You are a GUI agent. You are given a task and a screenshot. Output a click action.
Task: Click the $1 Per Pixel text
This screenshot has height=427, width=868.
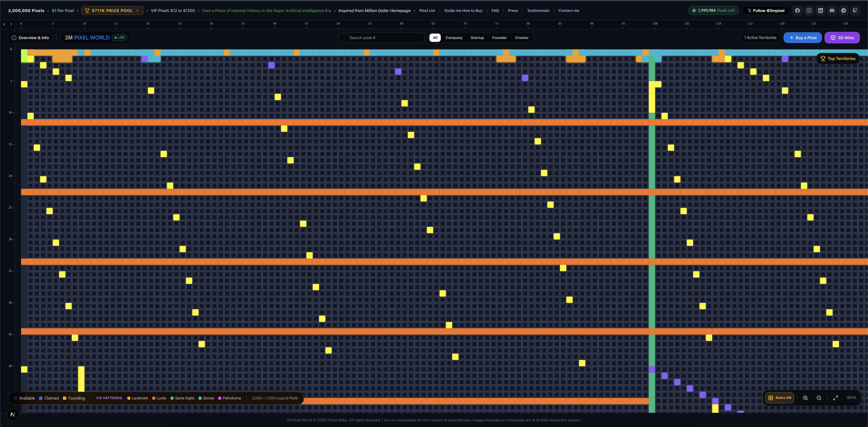(63, 11)
